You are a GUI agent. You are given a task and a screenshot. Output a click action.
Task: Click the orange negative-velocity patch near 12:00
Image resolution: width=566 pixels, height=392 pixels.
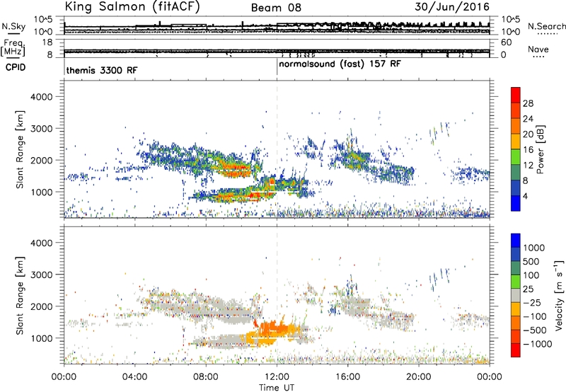[275, 328]
